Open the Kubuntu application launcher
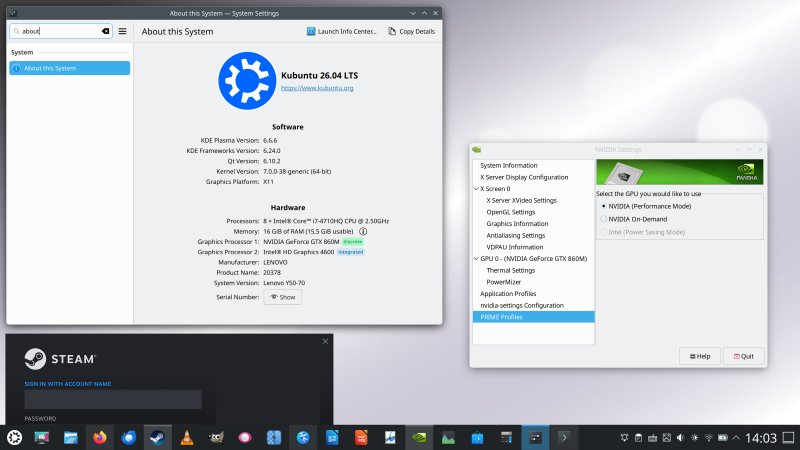This screenshot has width=800, height=450. [14, 437]
